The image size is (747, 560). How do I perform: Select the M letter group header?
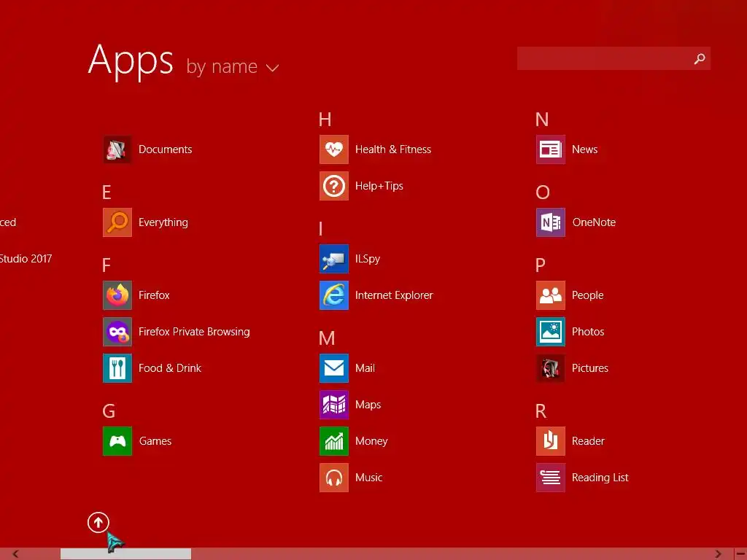coord(327,338)
